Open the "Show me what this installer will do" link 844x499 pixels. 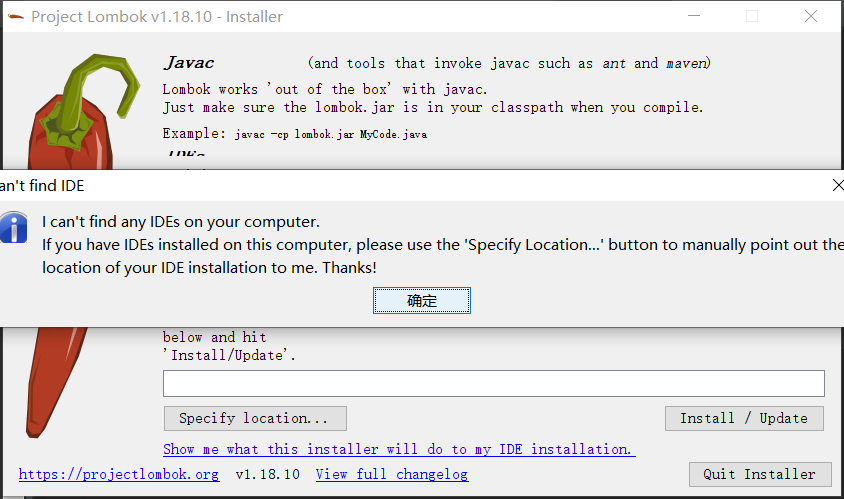[399, 449]
